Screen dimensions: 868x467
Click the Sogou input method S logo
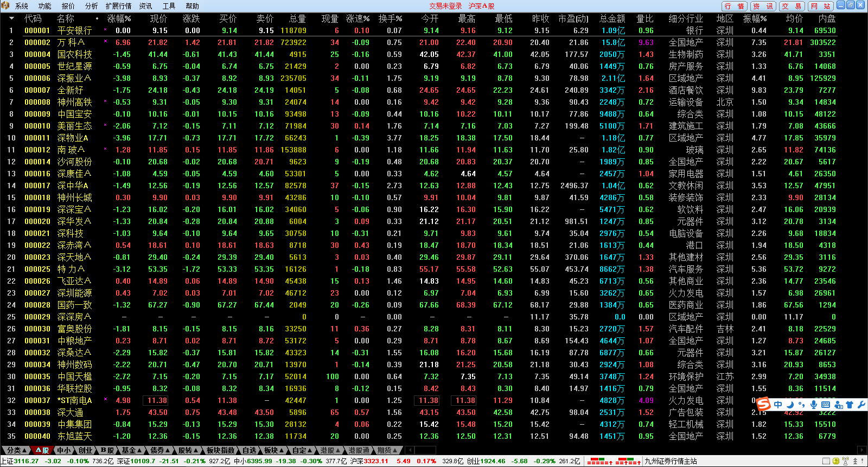point(764,404)
